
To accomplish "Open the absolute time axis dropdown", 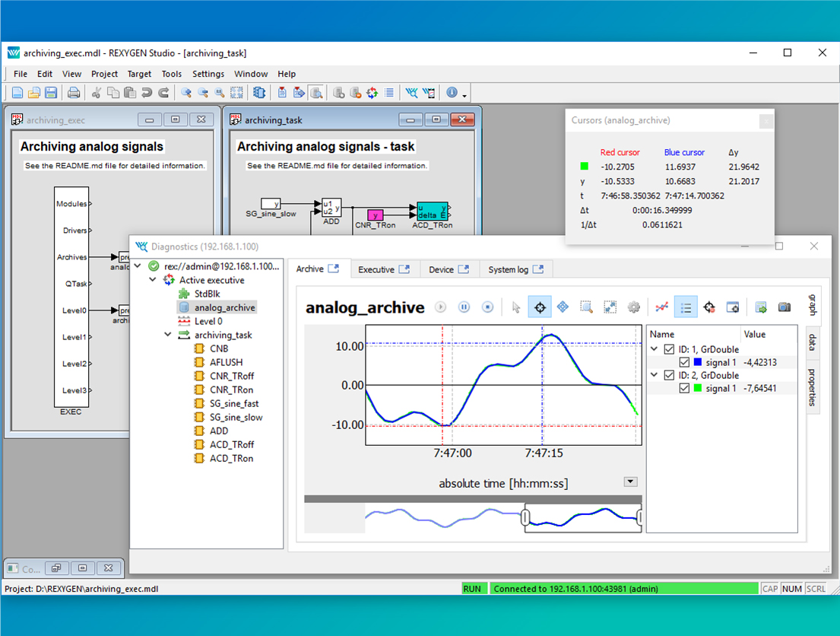I will coord(630,482).
